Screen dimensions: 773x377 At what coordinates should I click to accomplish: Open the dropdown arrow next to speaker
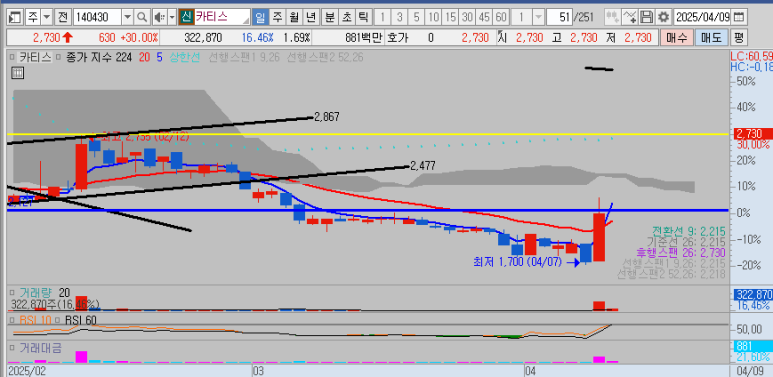172,18
